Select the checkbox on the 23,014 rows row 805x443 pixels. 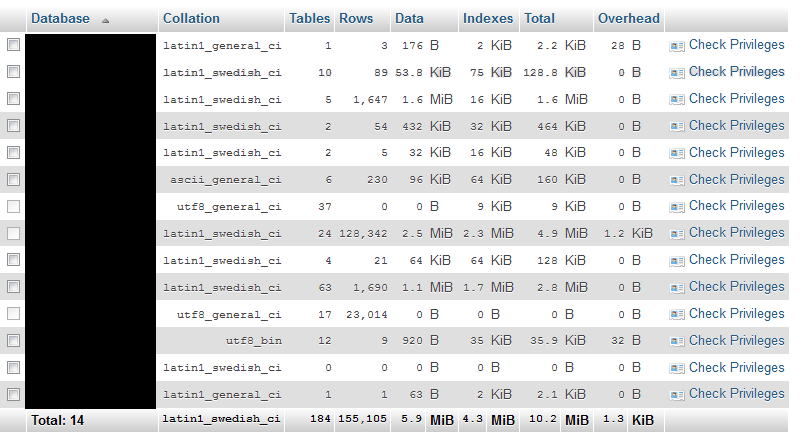click(x=13, y=314)
